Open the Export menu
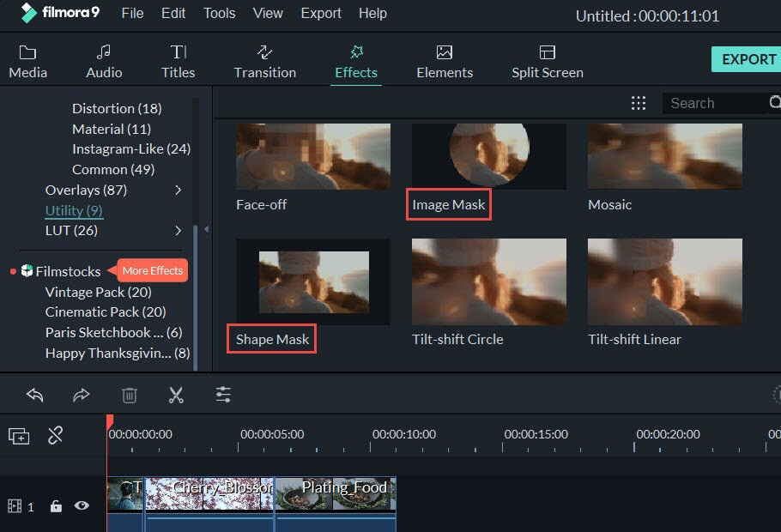This screenshot has width=781, height=532. coord(321,13)
